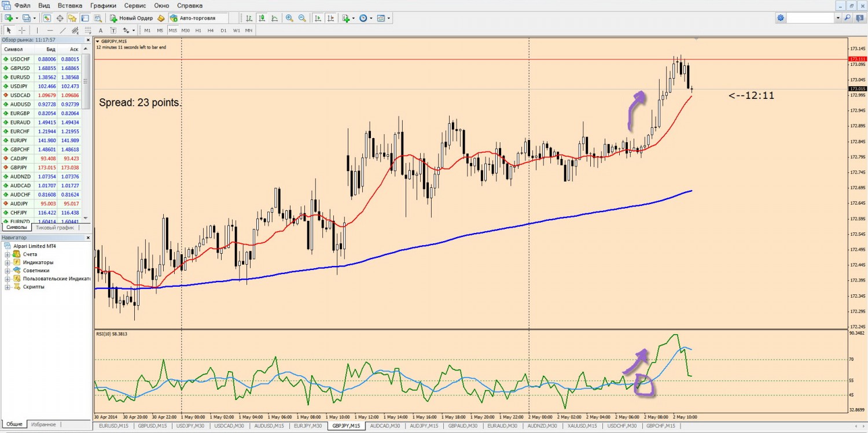Switch to EURUSD,M15 chart tab

click(x=113, y=426)
